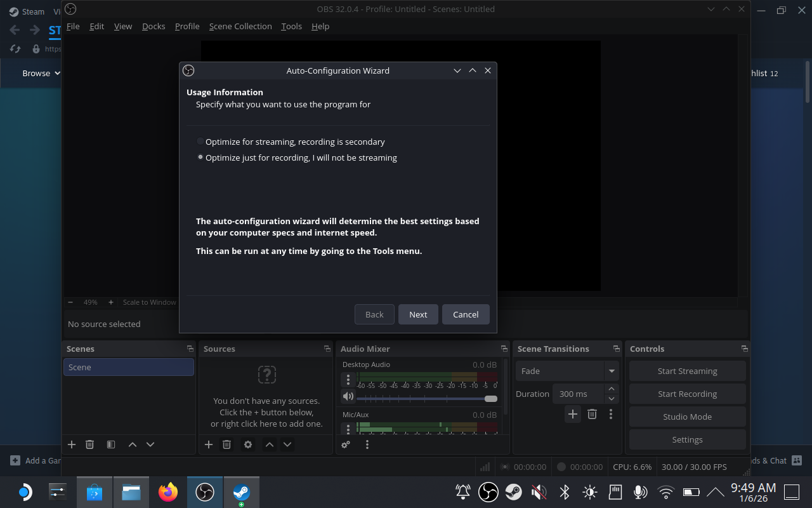This screenshot has height=508, width=812.
Task: Select Optimize just for recording option
Action: [x=200, y=157]
